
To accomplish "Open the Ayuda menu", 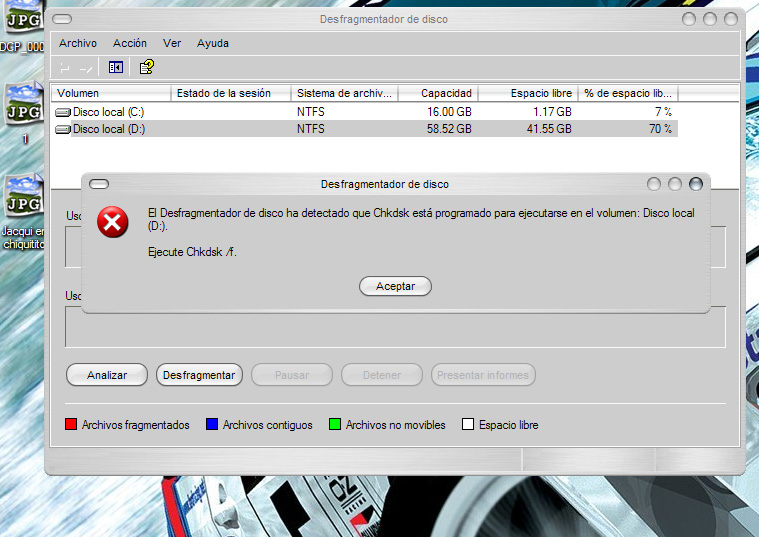I will pos(213,43).
